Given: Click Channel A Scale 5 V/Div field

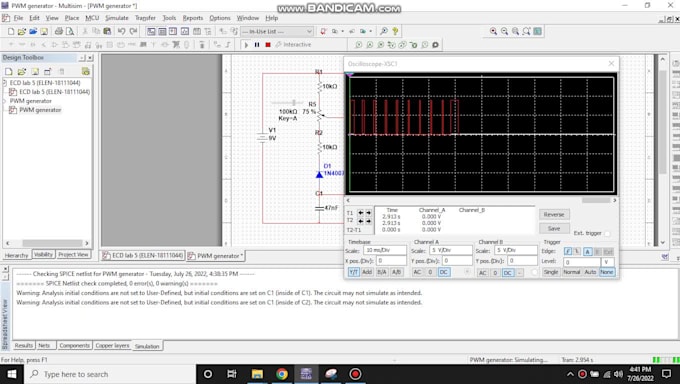Looking at the screenshot, I should coord(451,250).
